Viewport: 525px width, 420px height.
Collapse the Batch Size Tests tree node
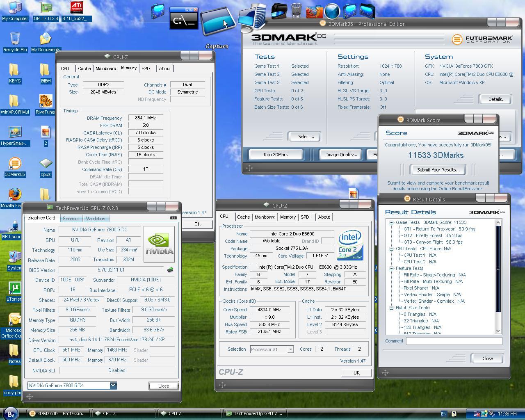pyautogui.click(x=391, y=308)
